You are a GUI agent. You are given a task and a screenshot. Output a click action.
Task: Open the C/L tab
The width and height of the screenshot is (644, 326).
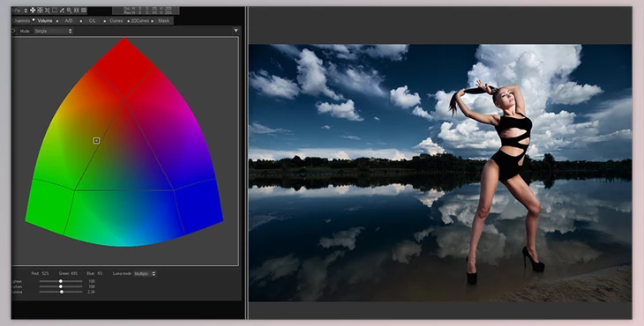click(x=93, y=20)
